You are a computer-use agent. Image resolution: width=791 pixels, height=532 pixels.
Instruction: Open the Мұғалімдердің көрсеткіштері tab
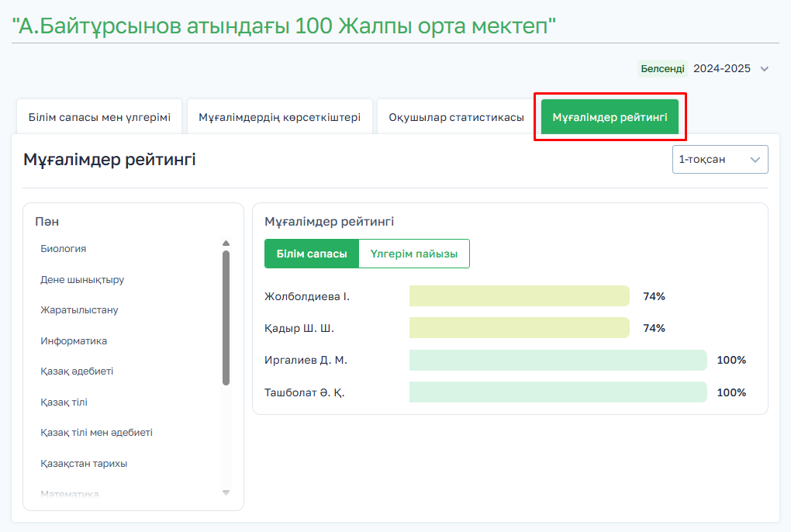(x=279, y=117)
